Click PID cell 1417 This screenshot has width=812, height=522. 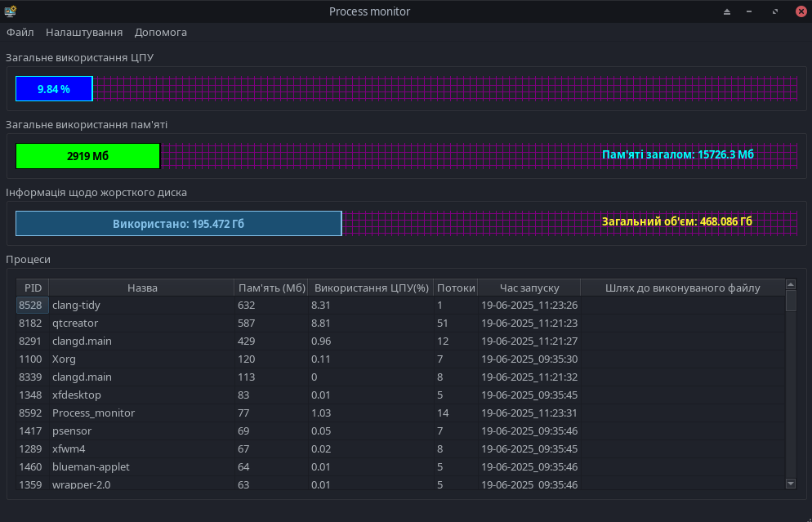30,431
